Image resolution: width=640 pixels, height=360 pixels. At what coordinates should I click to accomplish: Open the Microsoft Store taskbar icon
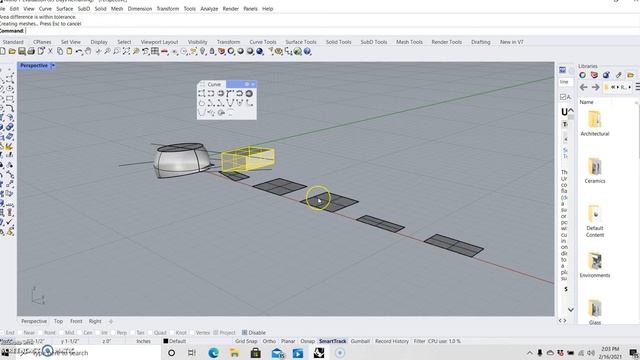(256, 353)
